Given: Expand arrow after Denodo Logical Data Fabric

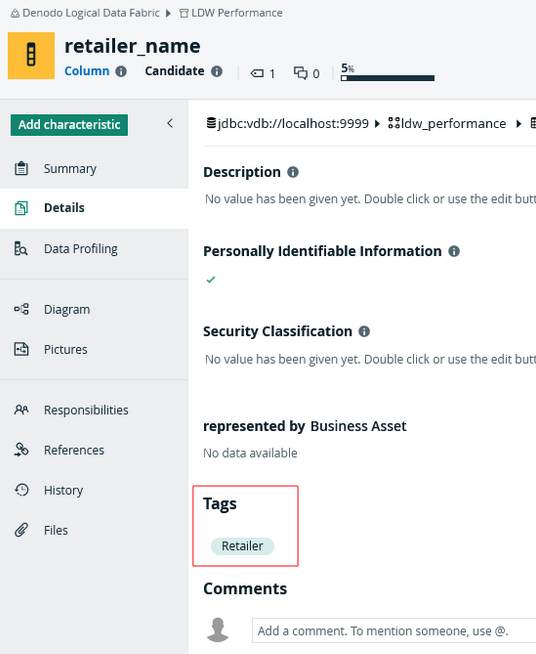Looking at the screenshot, I should pos(168,13).
